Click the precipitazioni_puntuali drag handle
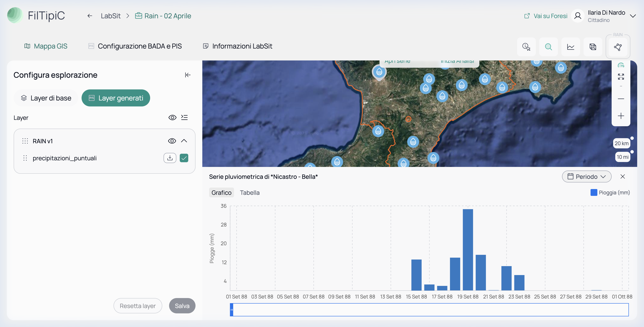The height and width of the screenshot is (327, 644). coord(25,158)
